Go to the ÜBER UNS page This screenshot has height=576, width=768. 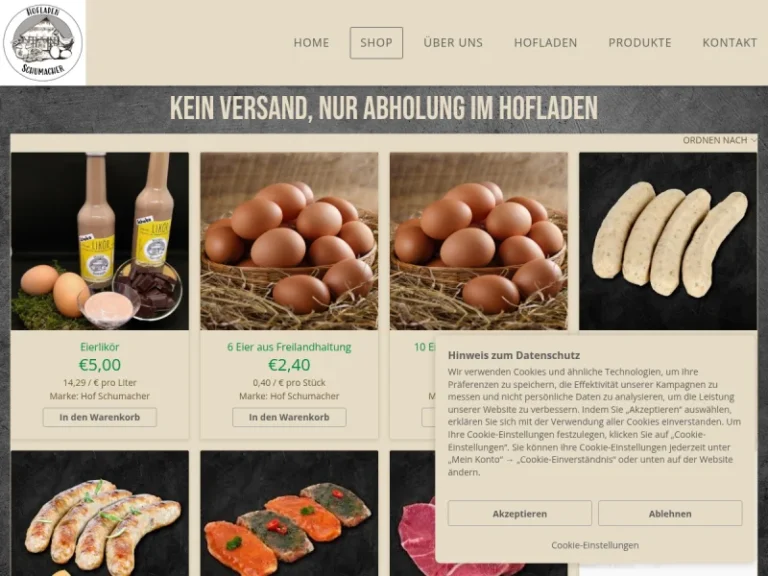coord(453,43)
